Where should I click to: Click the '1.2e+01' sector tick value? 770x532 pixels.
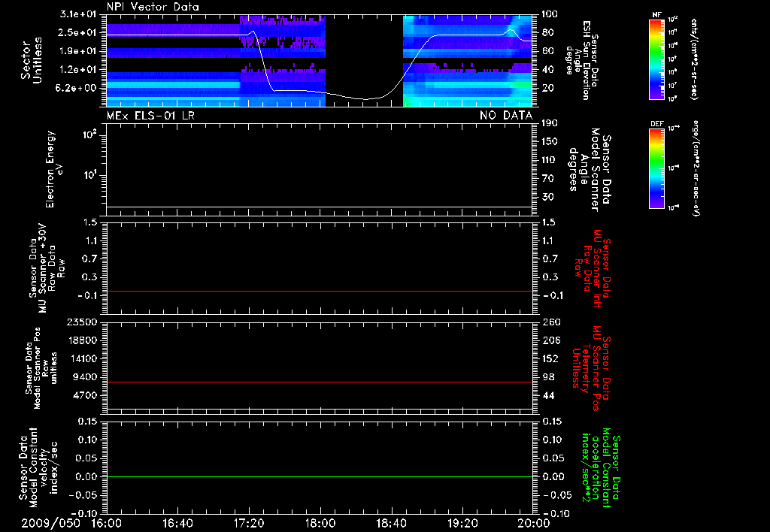point(78,70)
